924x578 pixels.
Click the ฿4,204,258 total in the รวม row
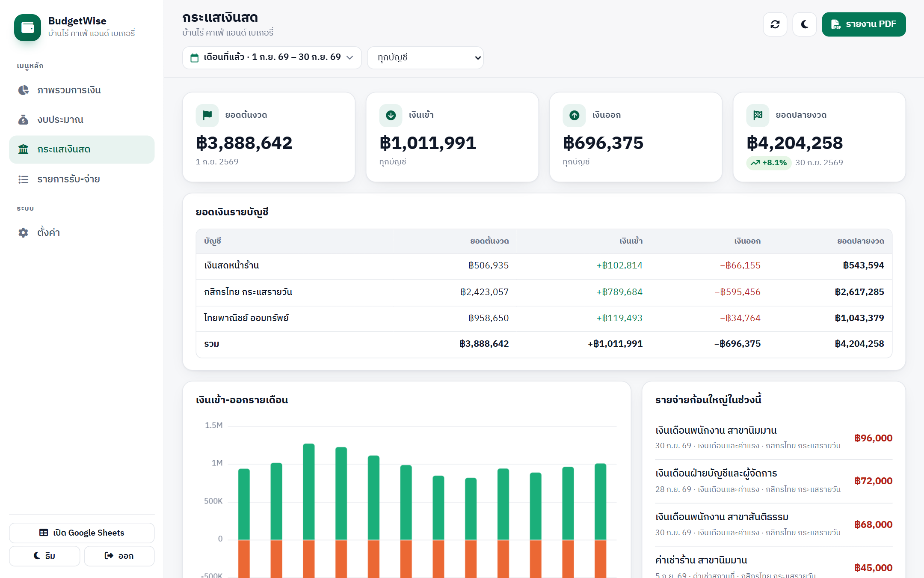[859, 344]
